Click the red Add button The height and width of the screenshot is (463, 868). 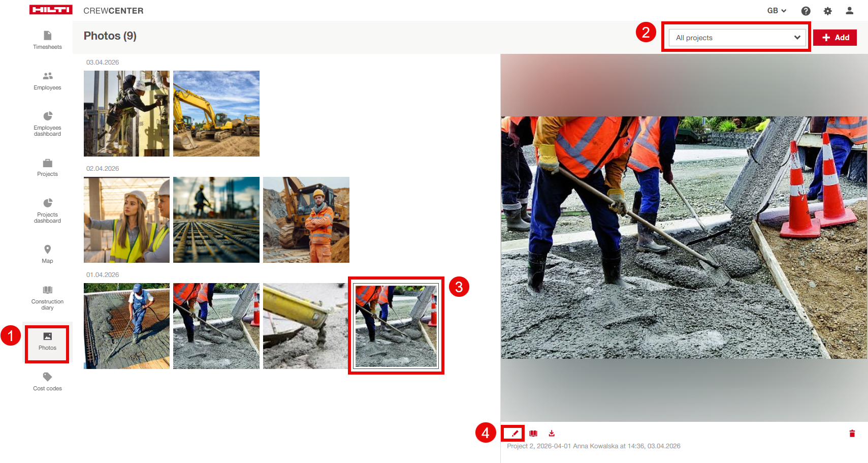click(835, 38)
